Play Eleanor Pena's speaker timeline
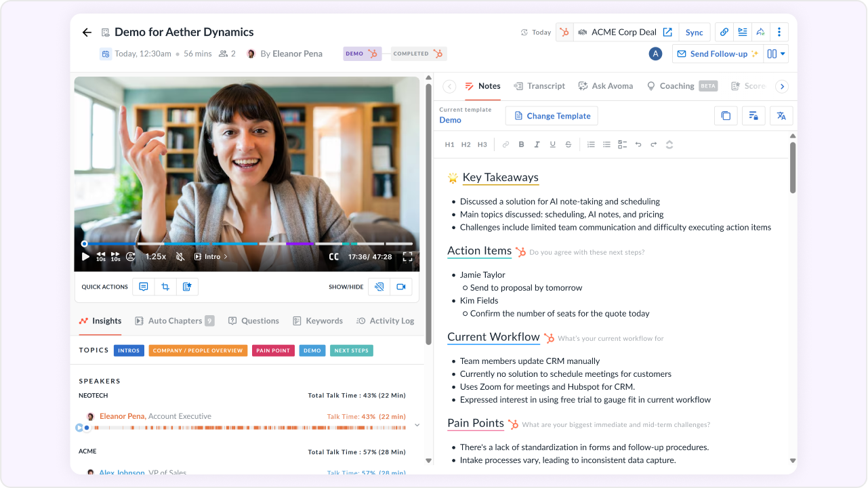The image size is (868, 488). point(79,428)
